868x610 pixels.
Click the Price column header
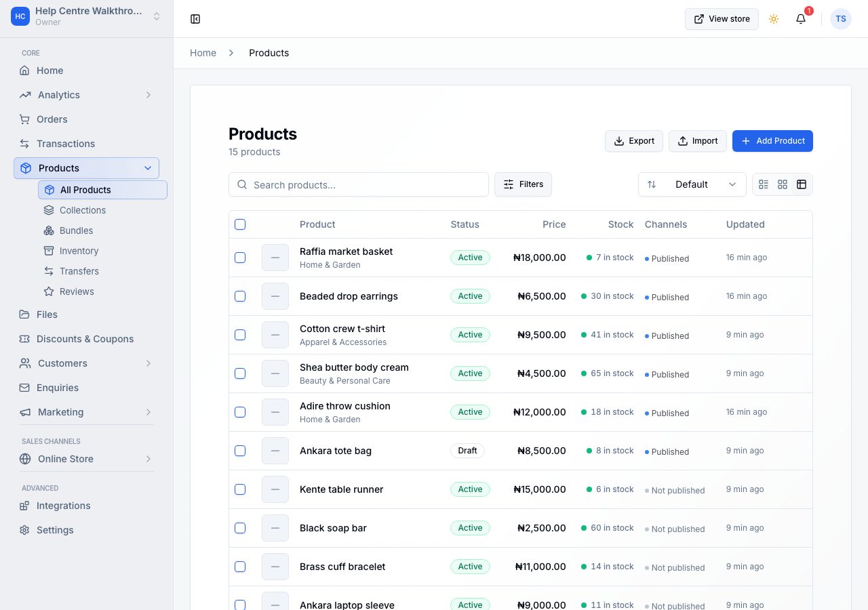pyautogui.click(x=554, y=224)
